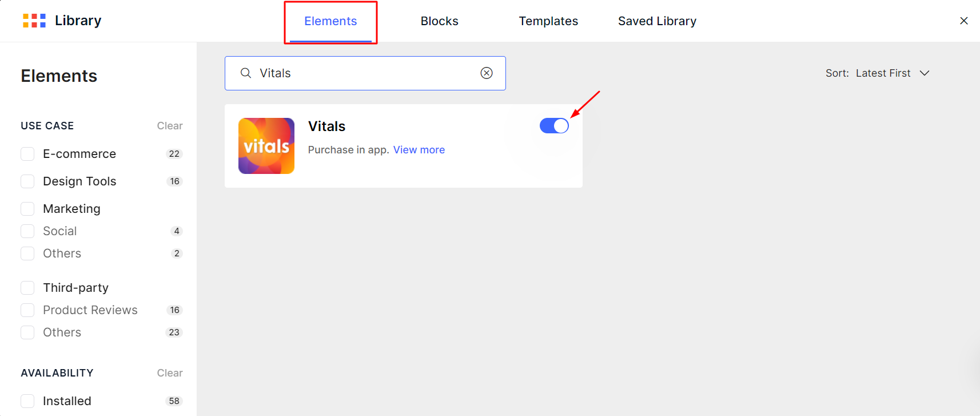Tick the Design Tools checkbox
980x416 pixels.
coord(27,181)
